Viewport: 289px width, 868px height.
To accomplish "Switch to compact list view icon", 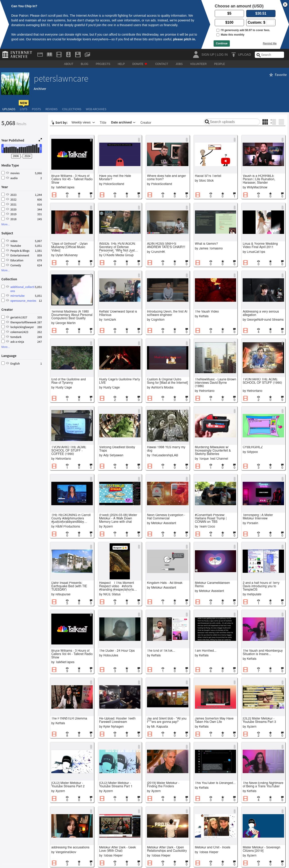I will click(281, 122).
